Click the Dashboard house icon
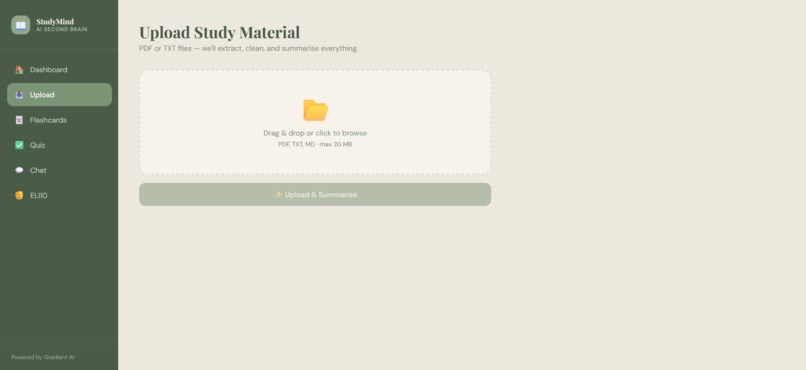The image size is (806, 370). pos(19,69)
